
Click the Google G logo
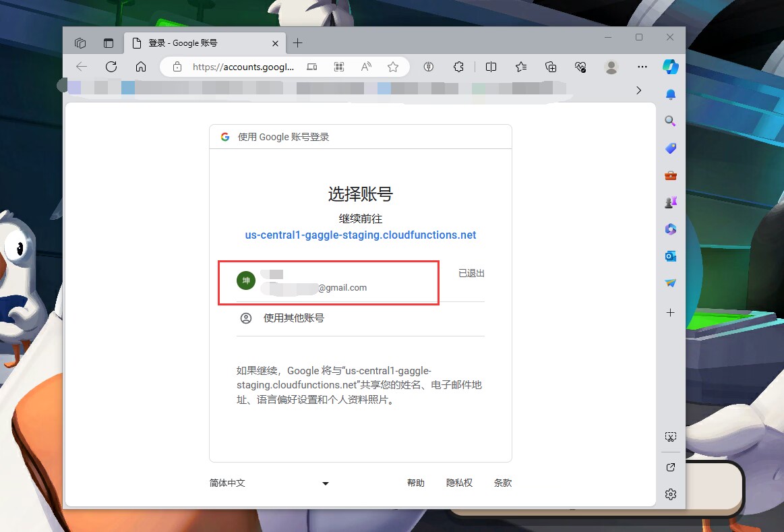click(x=225, y=136)
